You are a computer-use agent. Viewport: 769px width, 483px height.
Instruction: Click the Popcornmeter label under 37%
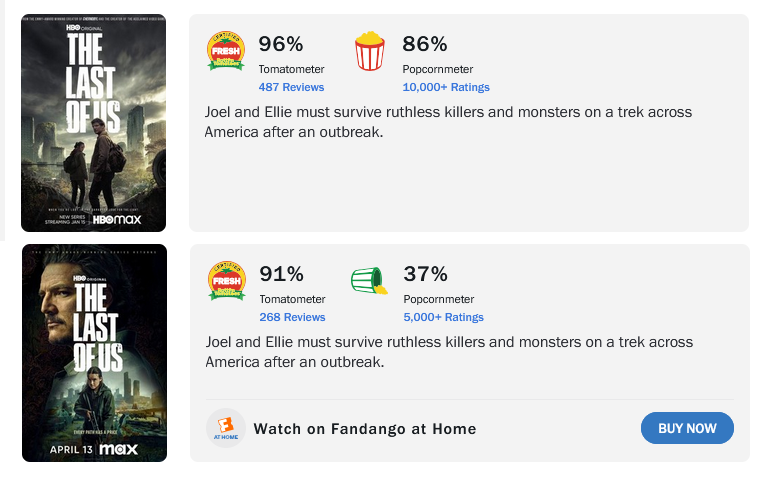coord(438,299)
